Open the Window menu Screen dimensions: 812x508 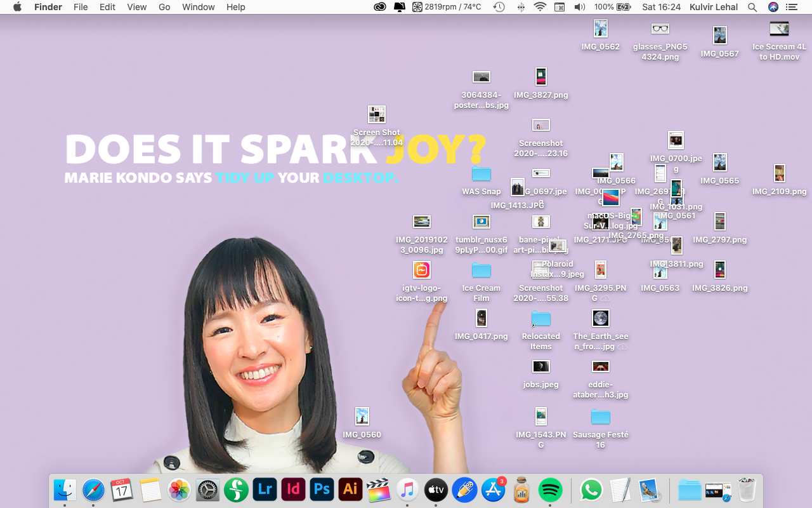198,7
